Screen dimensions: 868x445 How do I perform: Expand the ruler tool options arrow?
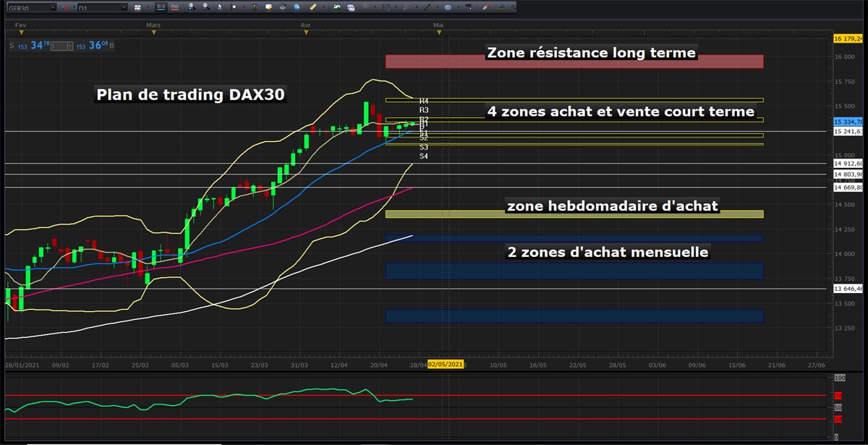tap(323, 7)
